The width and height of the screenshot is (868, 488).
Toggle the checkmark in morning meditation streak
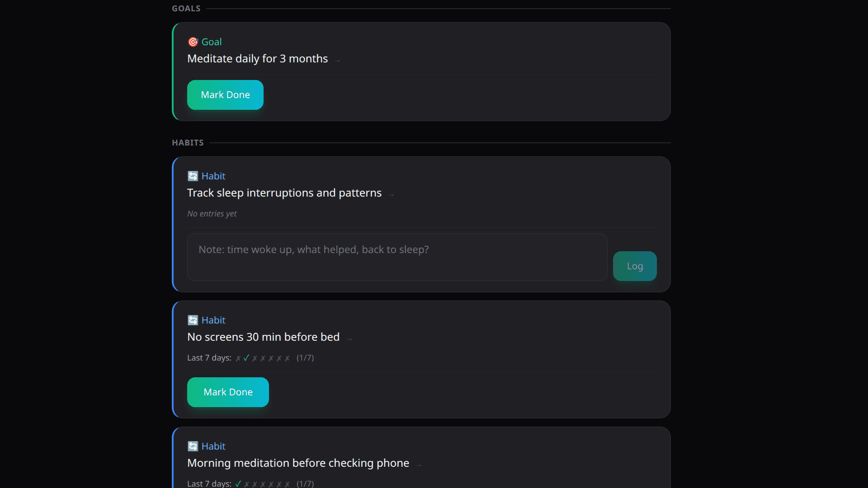point(238,483)
